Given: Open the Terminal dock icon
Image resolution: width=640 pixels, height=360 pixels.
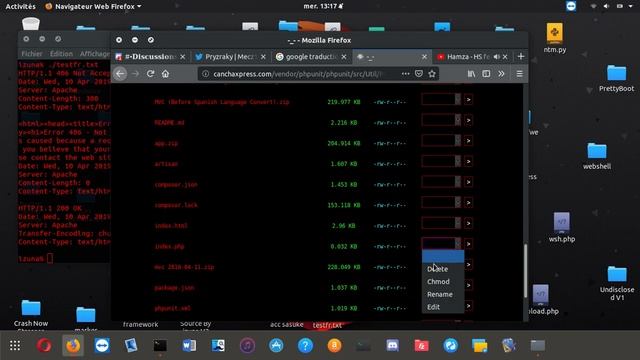Looking at the screenshot, I should [x=160, y=346].
